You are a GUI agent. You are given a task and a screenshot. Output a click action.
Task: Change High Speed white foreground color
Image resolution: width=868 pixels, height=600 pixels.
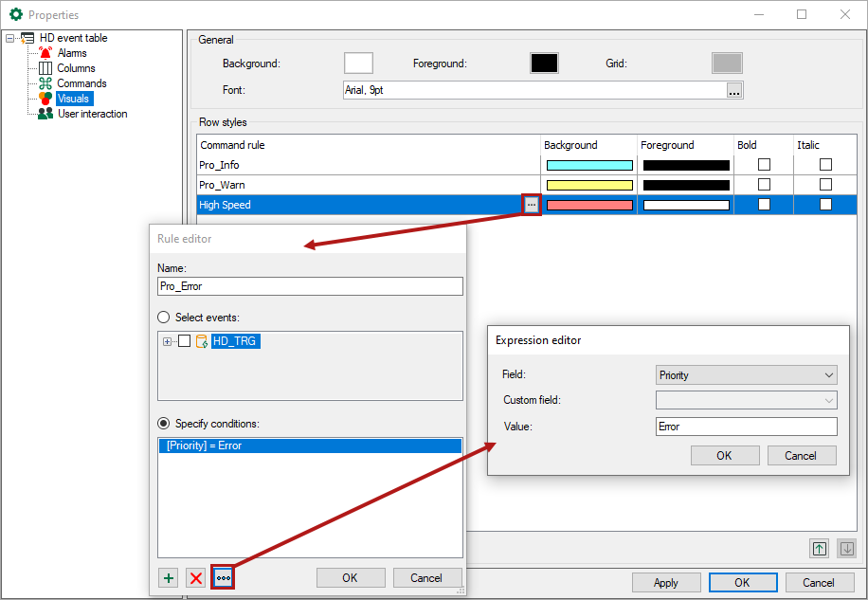[x=686, y=205]
